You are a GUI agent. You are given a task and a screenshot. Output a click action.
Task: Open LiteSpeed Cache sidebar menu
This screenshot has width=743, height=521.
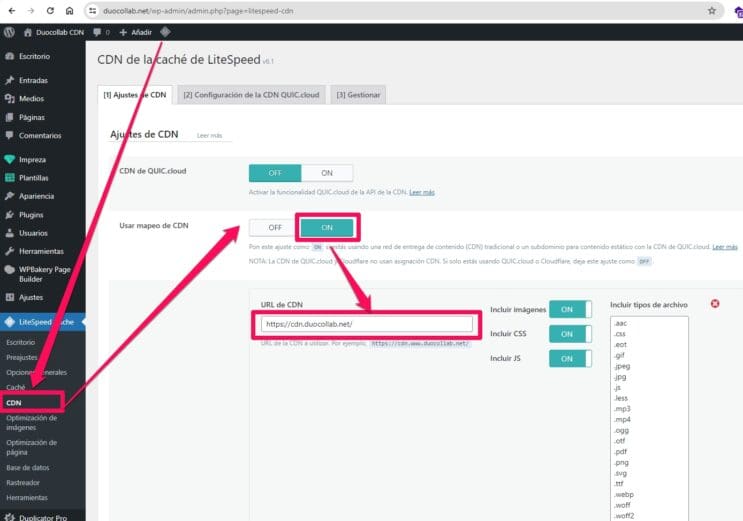[43, 322]
